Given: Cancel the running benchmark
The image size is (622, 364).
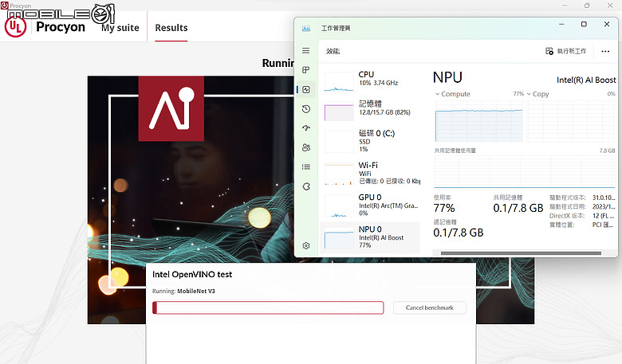Looking at the screenshot, I should coord(430,307).
